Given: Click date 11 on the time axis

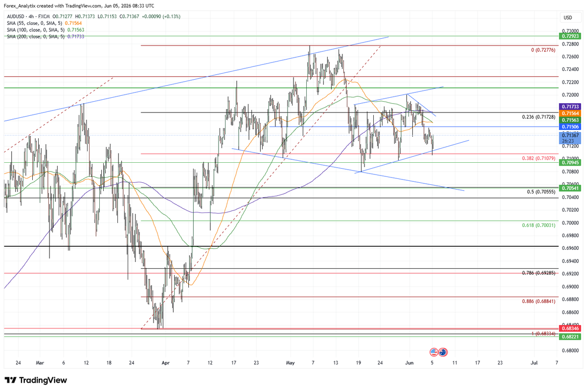Looking at the screenshot, I should coord(455,363).
